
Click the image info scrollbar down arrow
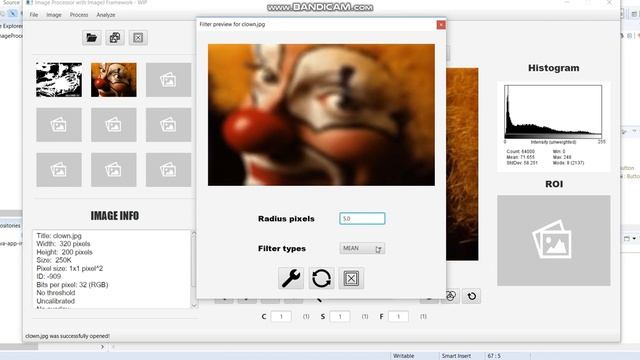(x=194, y=305)
